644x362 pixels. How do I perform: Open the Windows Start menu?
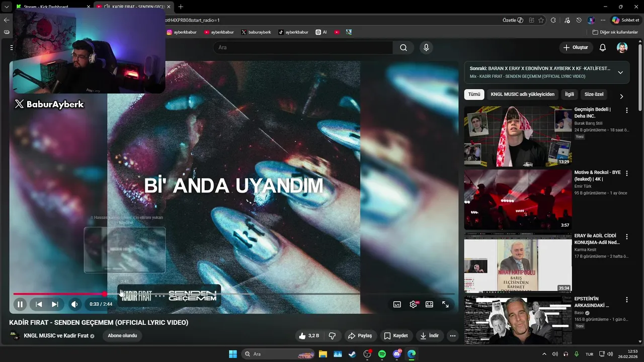coord(233,354)
